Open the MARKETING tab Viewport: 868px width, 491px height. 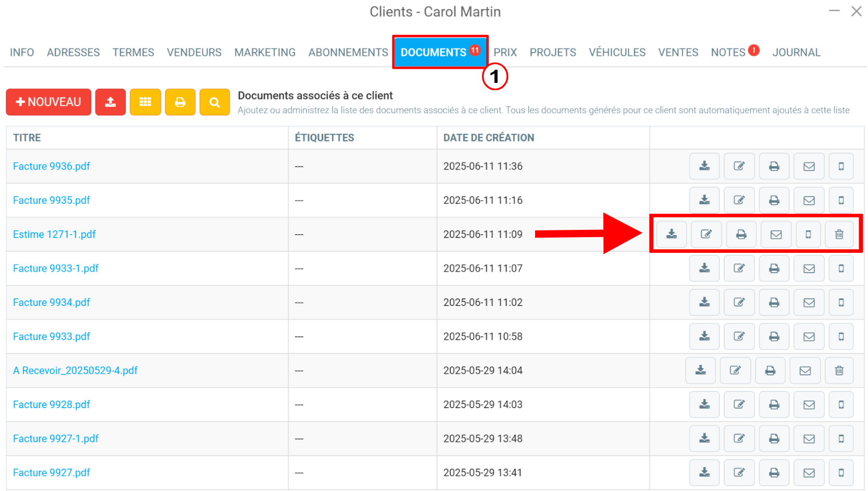tap(265, 52)
